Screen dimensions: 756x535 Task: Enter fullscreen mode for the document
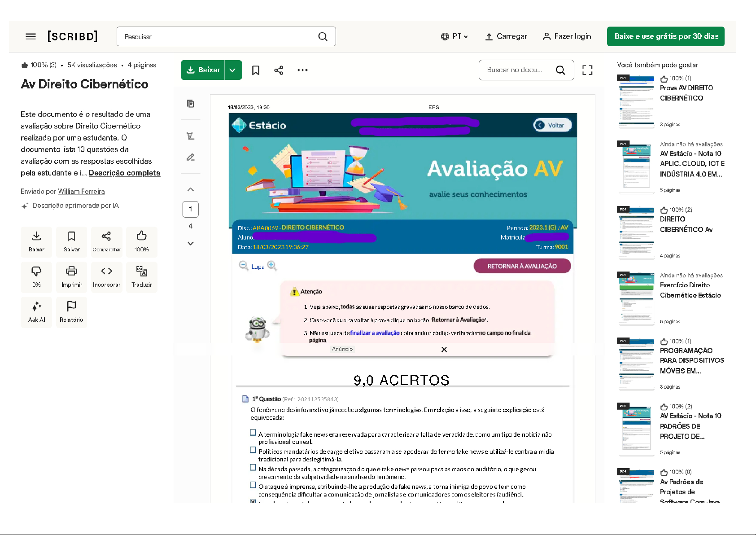587,70
